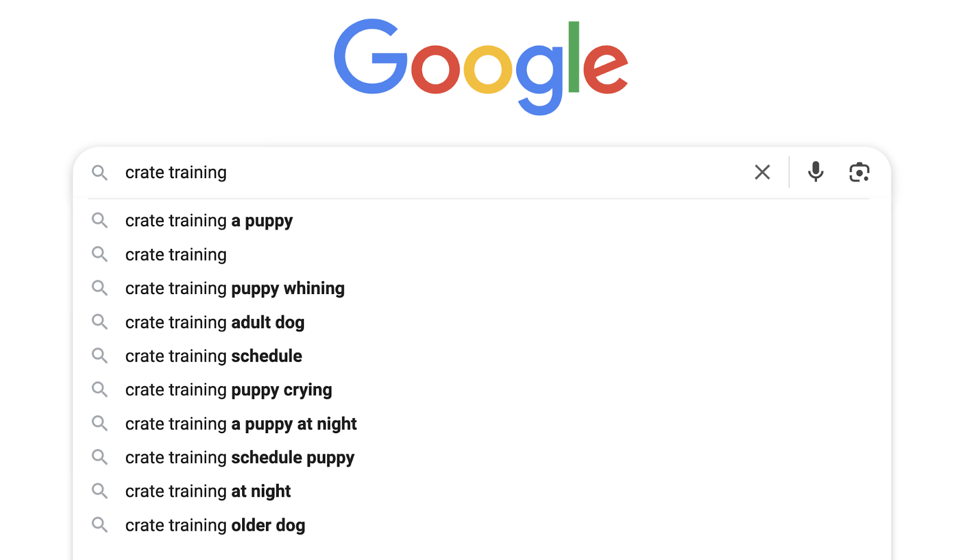Screen dimensions: 976x560
Task: Select 'crate training adult dog'
Action: click(x=215, y=322)
